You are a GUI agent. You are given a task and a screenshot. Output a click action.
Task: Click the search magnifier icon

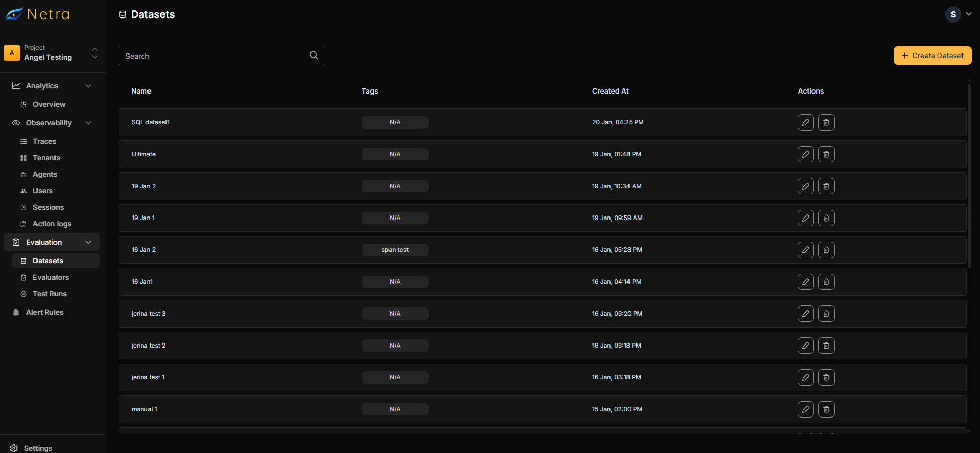pos(313,56)
